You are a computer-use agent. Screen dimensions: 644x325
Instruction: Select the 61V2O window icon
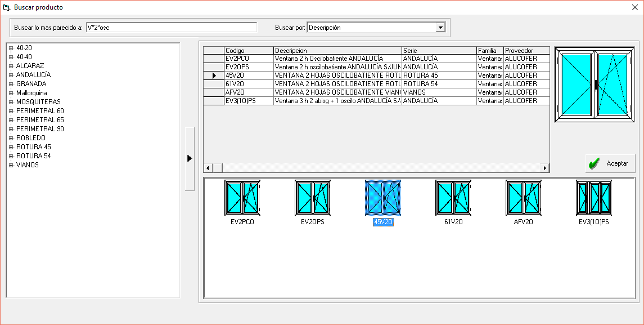point(453,198)
